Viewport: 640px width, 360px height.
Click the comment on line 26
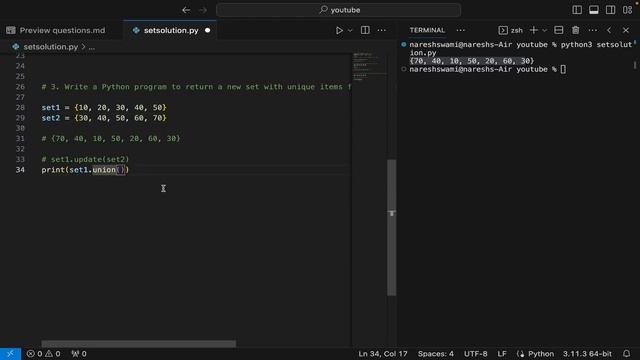pos(196,87)
